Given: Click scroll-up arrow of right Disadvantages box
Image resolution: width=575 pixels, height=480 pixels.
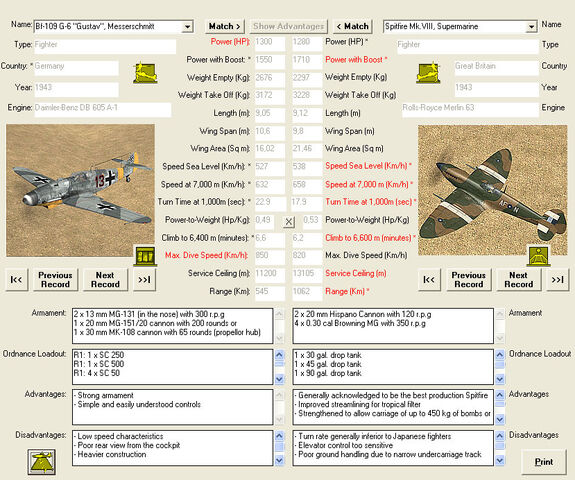Looking at the screenshot, I should 500,436.
